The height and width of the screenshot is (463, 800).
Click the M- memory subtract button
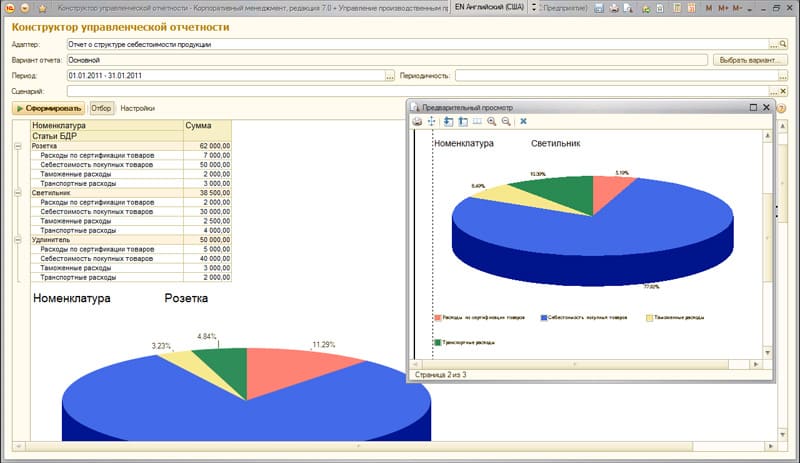click(x=737, y=8)
